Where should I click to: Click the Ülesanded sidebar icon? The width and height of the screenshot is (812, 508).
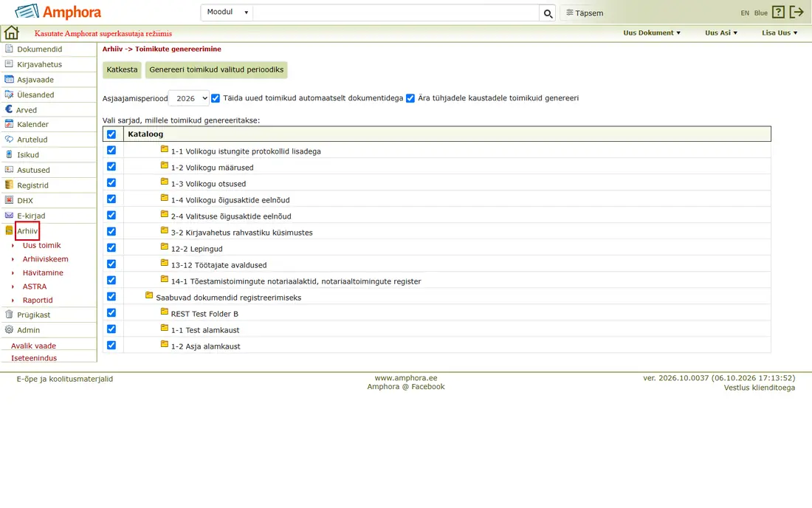(x=9, y=95)
